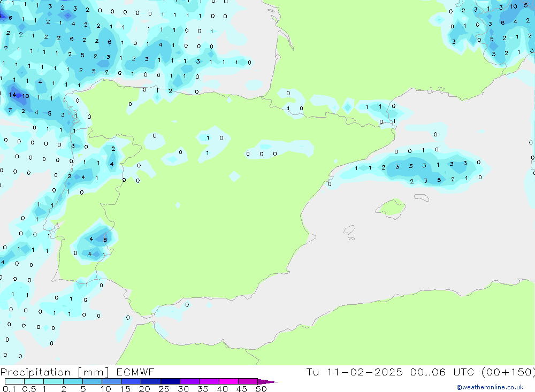Click the 'Precipitation [mm]' title text
The width and height of the screenshot is (535, 392).
(55, 372)
